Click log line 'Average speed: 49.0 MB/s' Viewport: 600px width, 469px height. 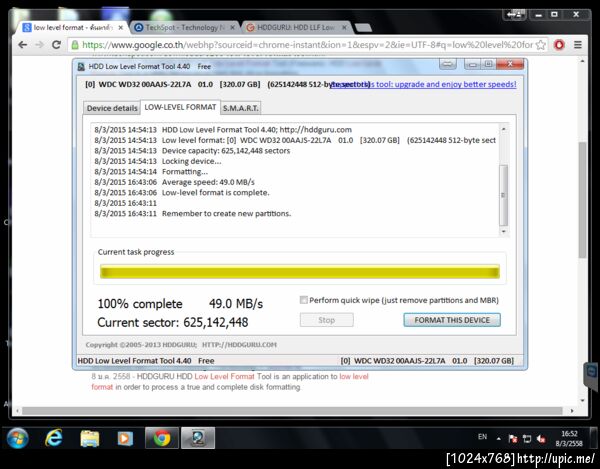tap(208, 182)
